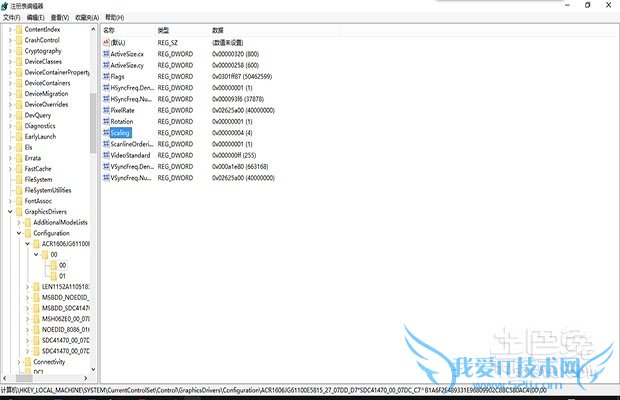Select the FastCache tree key
This screenshot has width=620, height=400.
(x=38, y=169)
